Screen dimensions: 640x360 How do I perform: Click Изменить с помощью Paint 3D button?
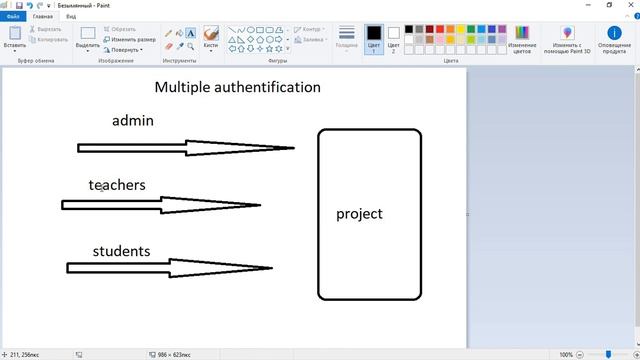(567, 40)
